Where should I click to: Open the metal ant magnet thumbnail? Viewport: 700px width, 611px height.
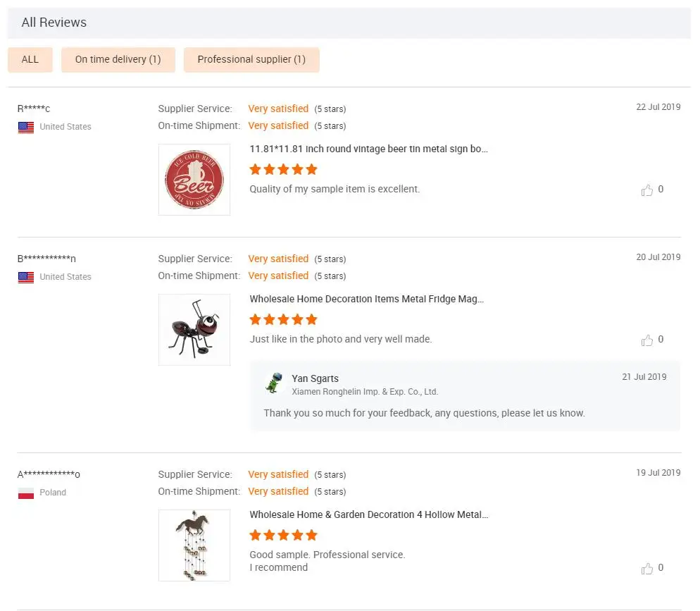(194, 330)
